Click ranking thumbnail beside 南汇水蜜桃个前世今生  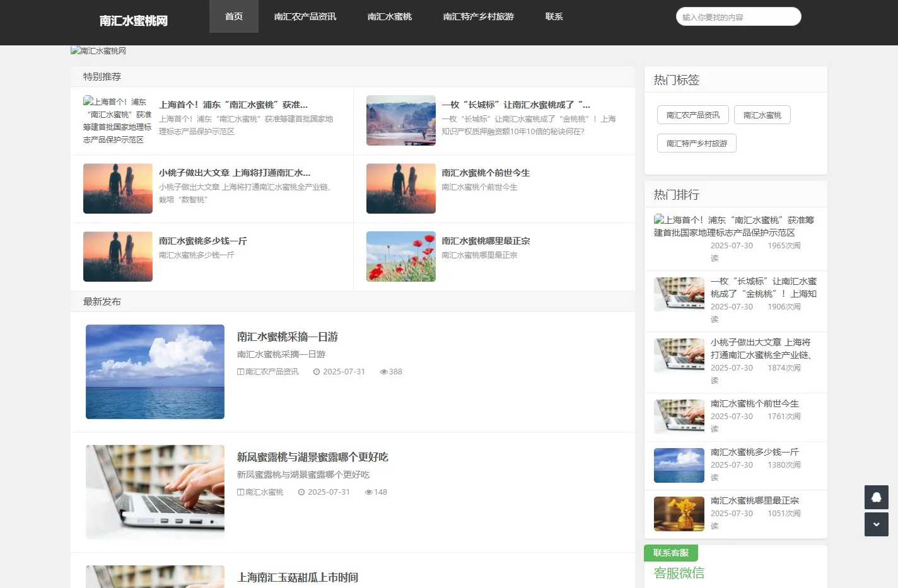679,417
